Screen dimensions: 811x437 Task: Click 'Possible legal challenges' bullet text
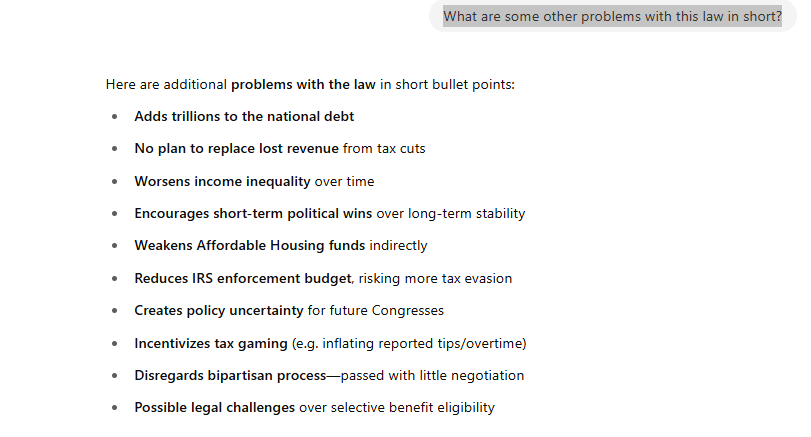click(215, 408)
